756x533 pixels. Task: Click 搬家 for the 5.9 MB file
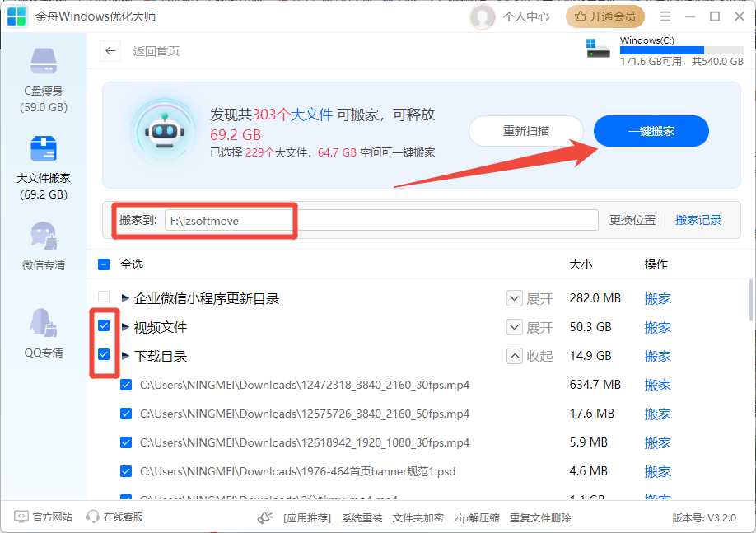coord(658,443)
